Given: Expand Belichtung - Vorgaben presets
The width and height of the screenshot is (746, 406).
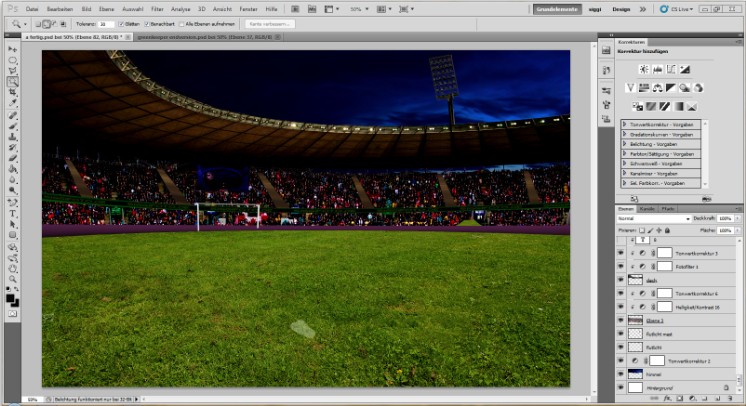Looking at the screenshot, I should pyautogui.click(x=625, y=144).
